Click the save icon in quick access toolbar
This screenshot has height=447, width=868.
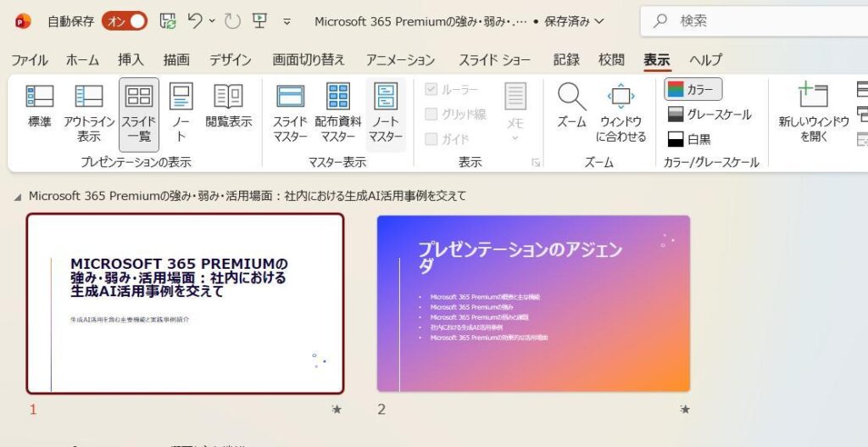coord(168,21)
